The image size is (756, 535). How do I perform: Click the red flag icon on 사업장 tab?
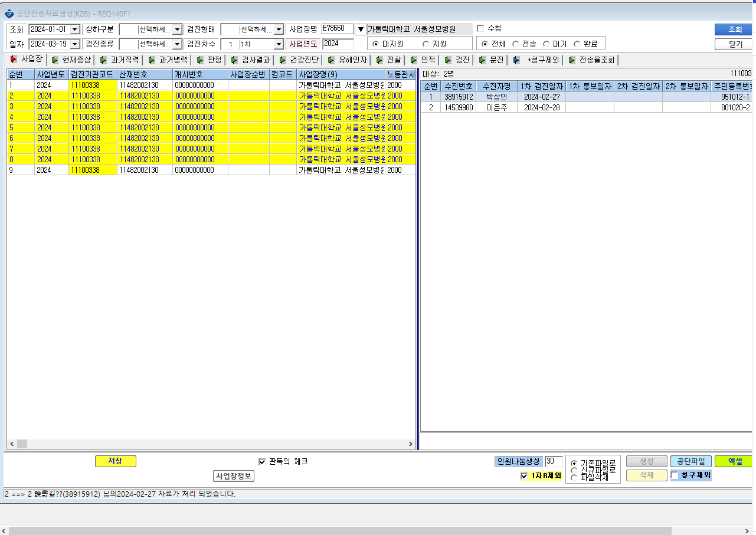pos(14,59)
